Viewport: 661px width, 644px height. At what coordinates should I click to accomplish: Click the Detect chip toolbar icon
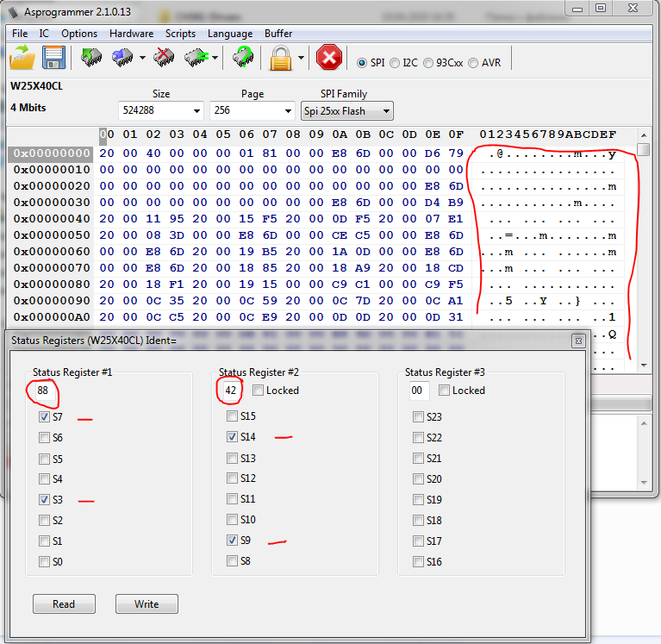coord(243,59)
